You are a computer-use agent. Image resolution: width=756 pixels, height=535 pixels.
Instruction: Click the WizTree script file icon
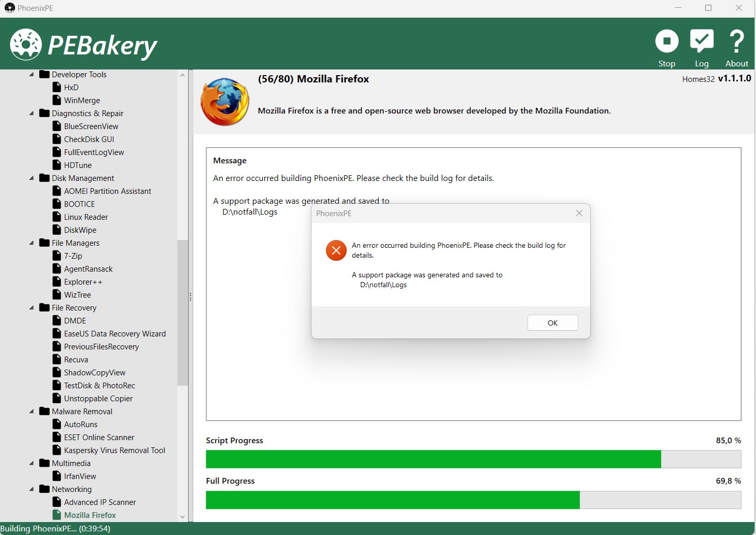tap(57, 294)
